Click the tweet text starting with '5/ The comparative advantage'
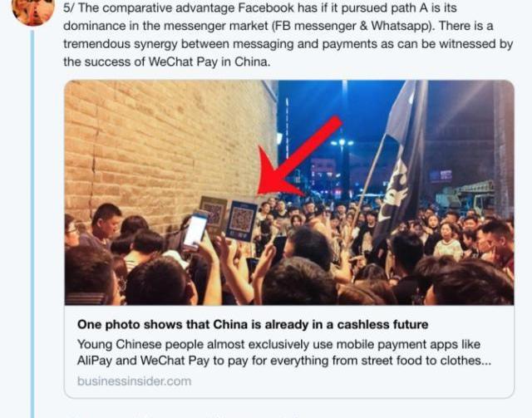 288,35
